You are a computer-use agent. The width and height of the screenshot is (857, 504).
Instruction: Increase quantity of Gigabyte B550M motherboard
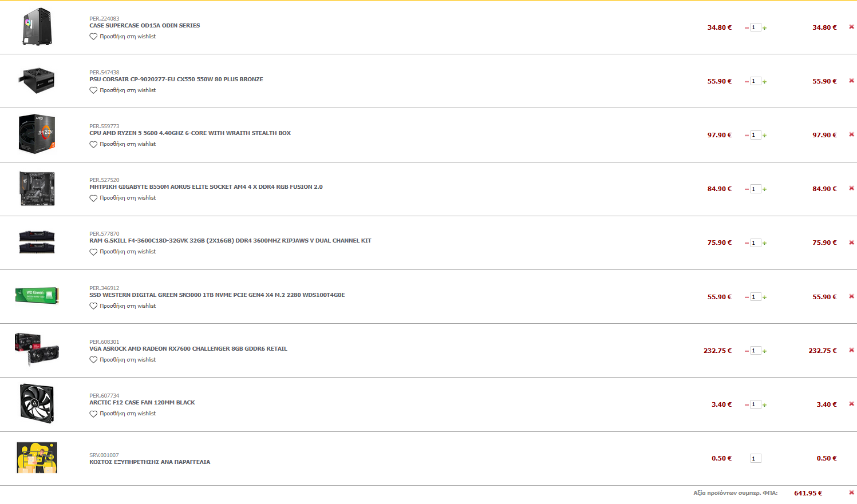764,189
